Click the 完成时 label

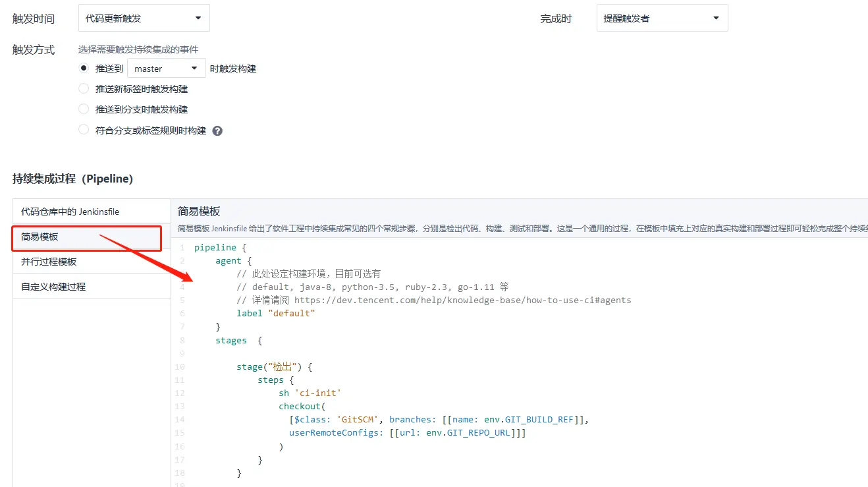556,19
